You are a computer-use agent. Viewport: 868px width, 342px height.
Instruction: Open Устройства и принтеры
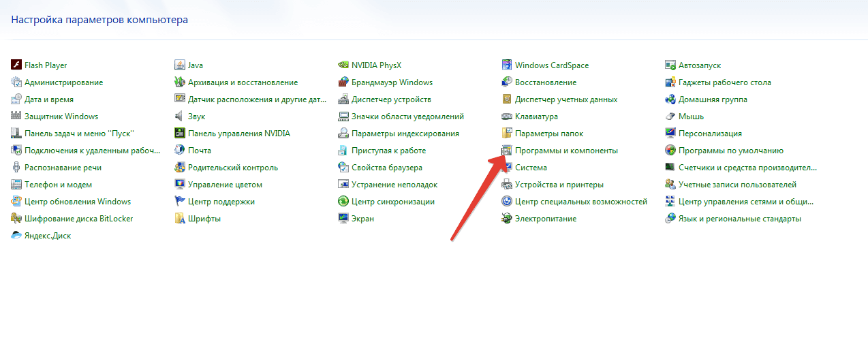[559, 185]
